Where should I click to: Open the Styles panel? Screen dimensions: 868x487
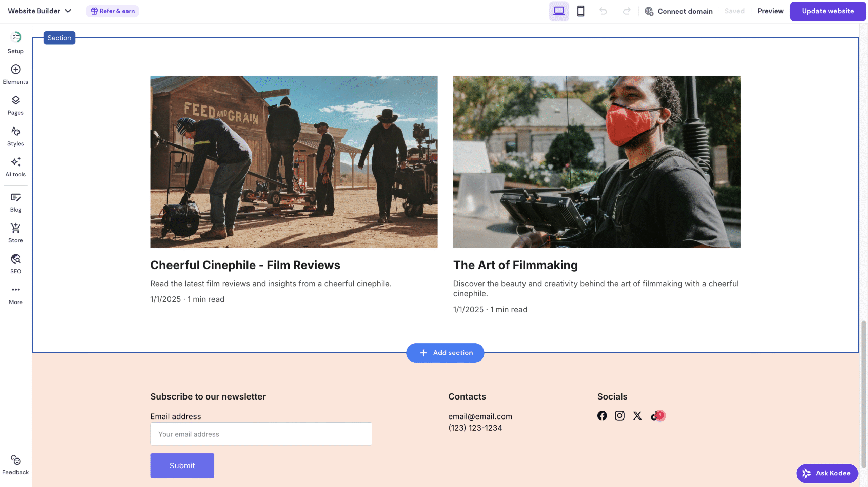pyautogui.click(x=16, y=136)
